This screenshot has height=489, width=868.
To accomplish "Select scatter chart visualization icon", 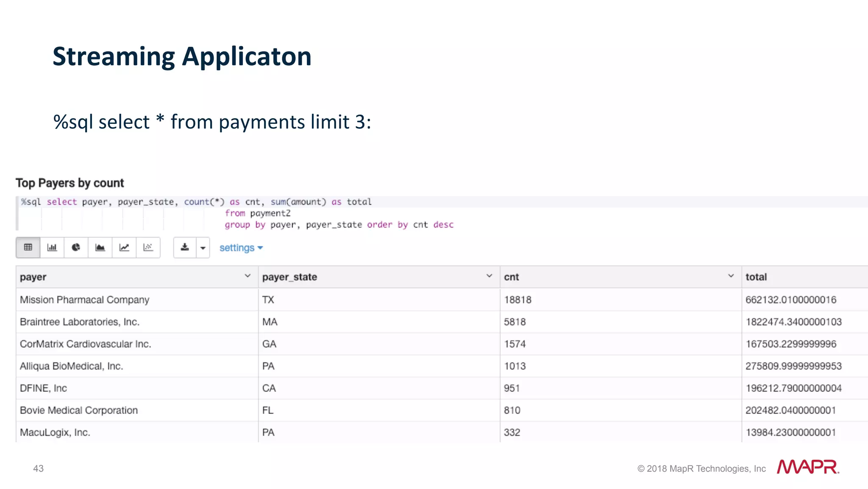I will (148, 248).
